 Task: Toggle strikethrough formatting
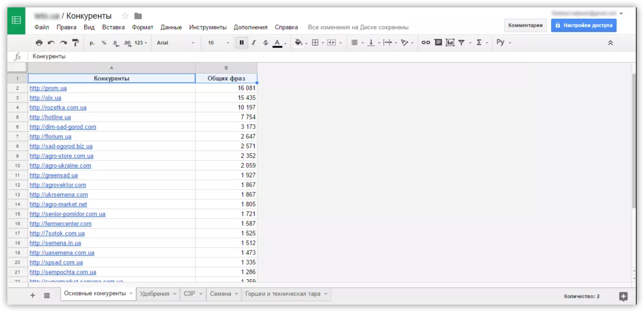pos(265,43)
